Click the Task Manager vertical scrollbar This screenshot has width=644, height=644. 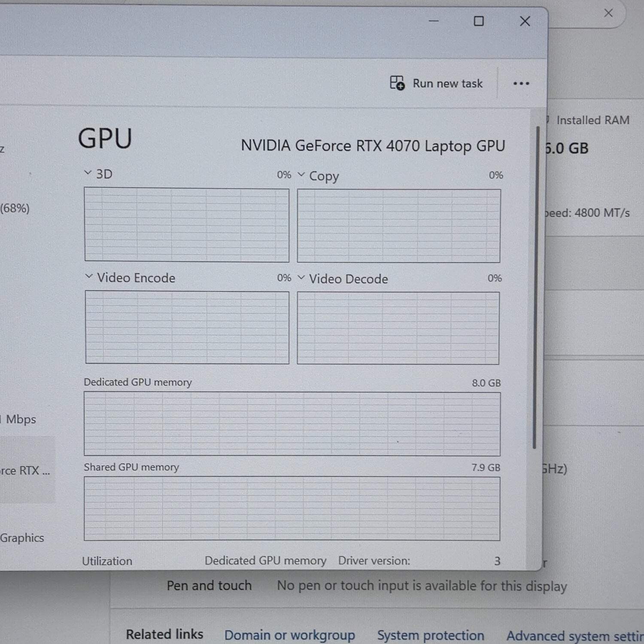(x=535, y=288)
